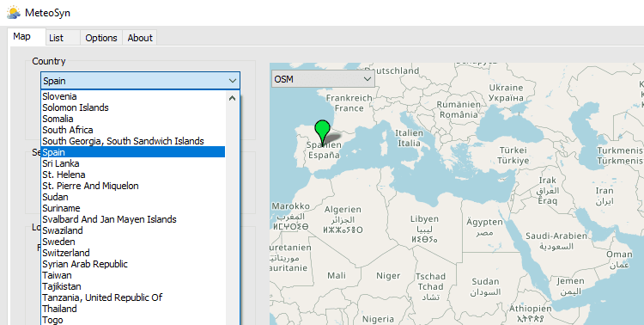The width and height of the screenshot is (644, 325).
Task: Click the country list scroll up arrow
Action: tap(233, 98)
